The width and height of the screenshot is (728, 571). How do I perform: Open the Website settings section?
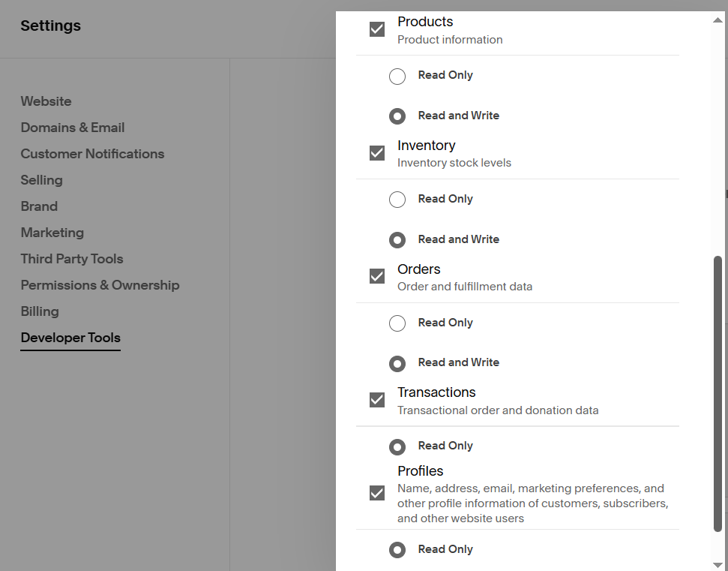(46, 101)
